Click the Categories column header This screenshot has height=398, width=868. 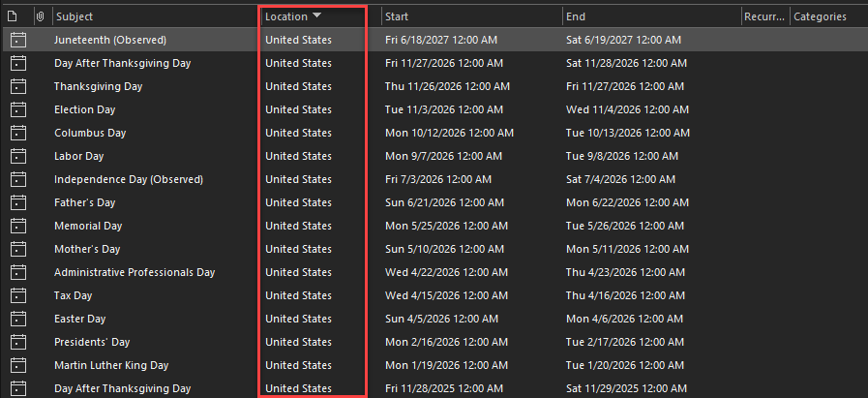point(821,16)
